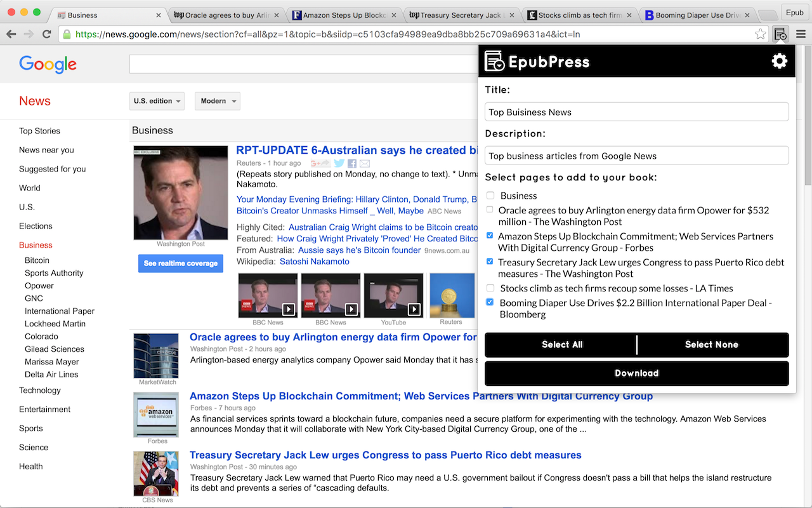Uncheck the Amazon Blockchain Commitment article
The height and width of the screenshot is (508, 812).
(x=489, y=236)
